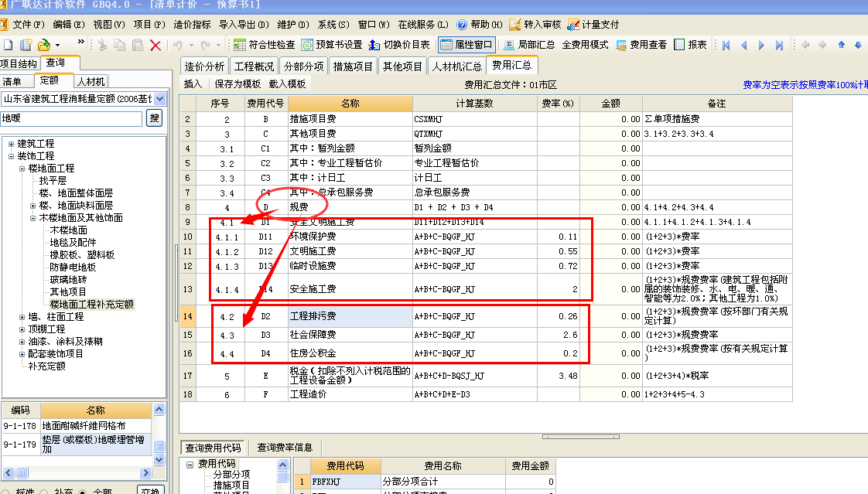
Task: Expand the 墙、柱面工程 node
Action: [x=22, y=317]
